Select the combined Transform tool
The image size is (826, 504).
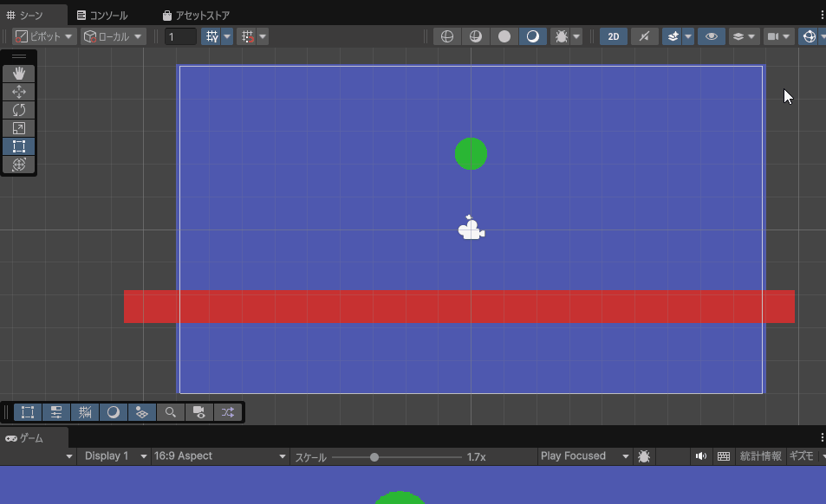click(x=19, y=165)
